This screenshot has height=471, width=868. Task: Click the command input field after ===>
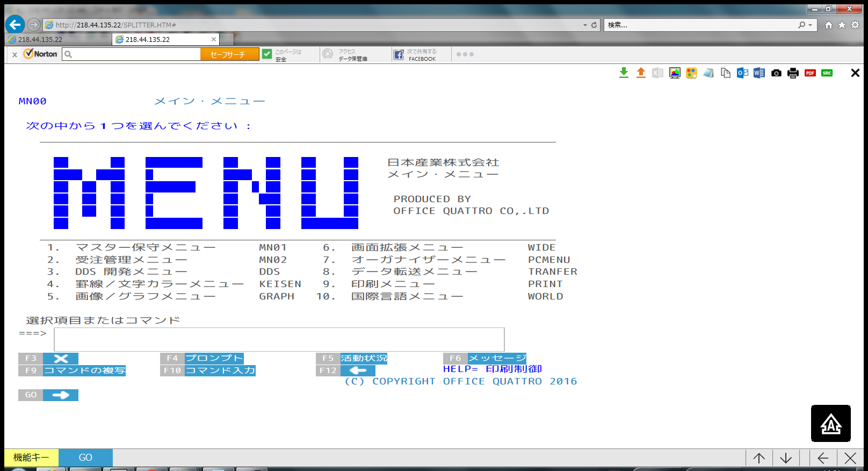(279, 339)
